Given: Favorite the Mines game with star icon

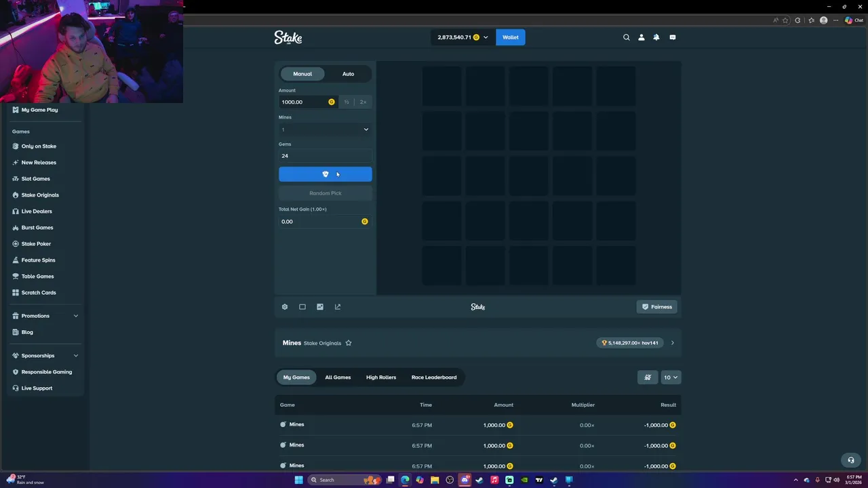Looking at the screenshot, I should (x=349, y=343).
